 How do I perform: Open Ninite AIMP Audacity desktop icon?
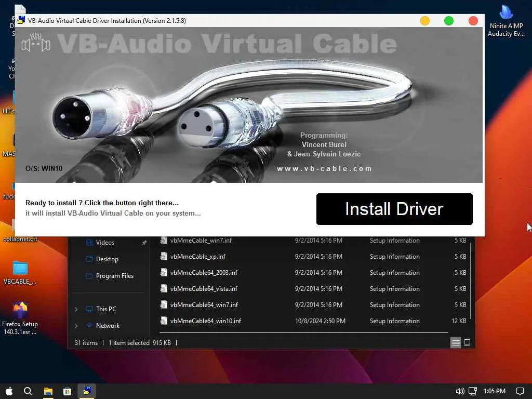tap(506, 20)
